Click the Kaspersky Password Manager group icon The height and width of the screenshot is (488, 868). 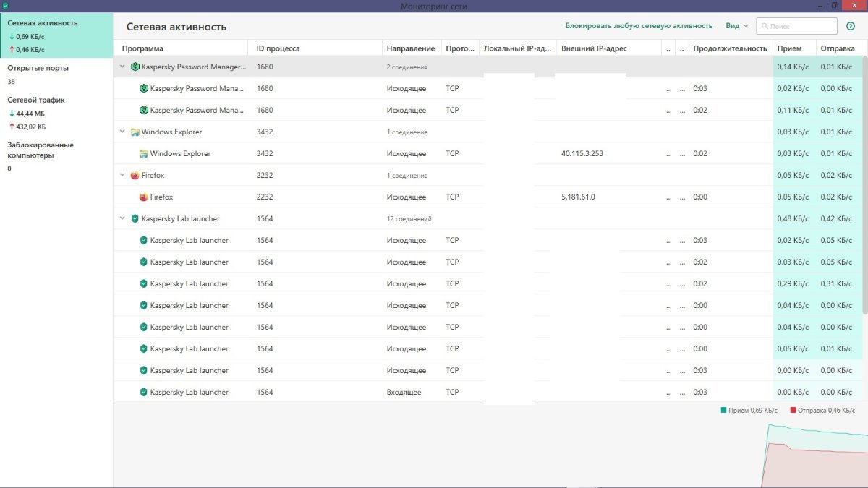135,67
